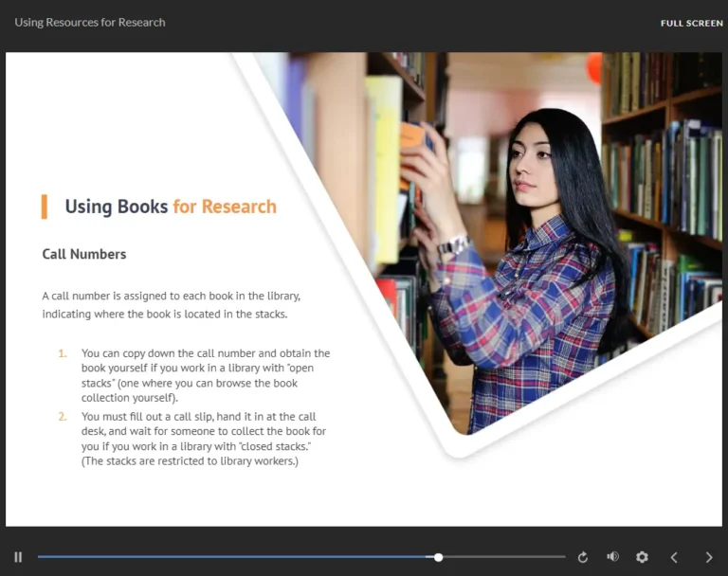Replay the slide with the reload icon
This screenshot has height=576, width=728.
point(583,557)
